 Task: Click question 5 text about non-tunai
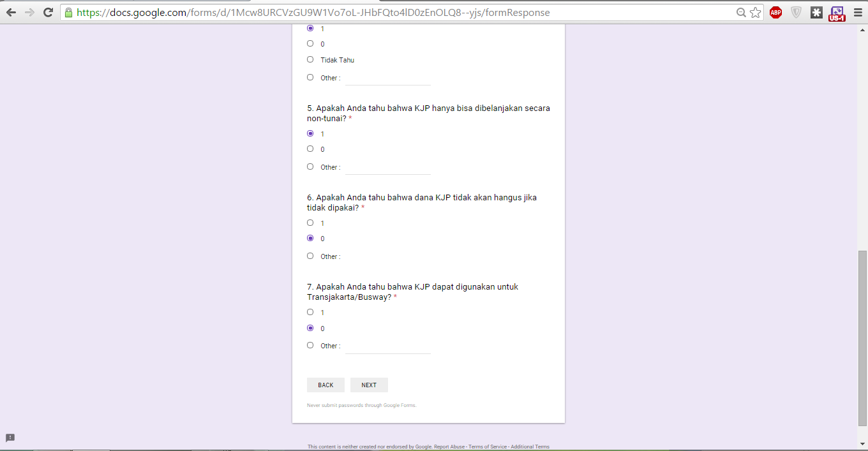pos(428,113)
